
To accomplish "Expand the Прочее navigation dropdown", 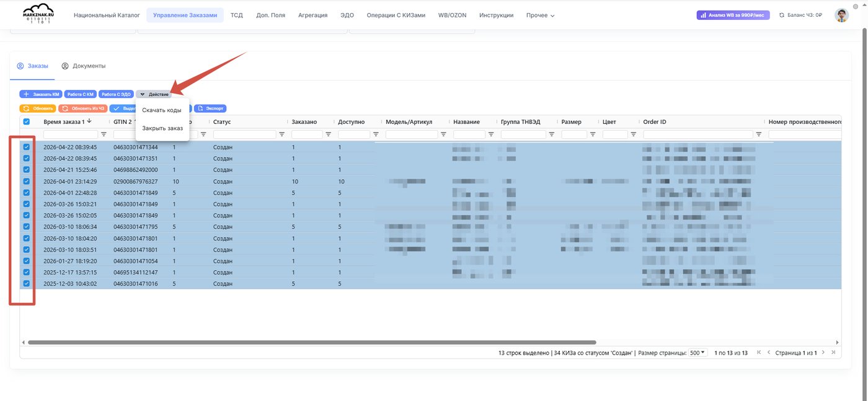I will pyautogui.click(x=541, y=15).
